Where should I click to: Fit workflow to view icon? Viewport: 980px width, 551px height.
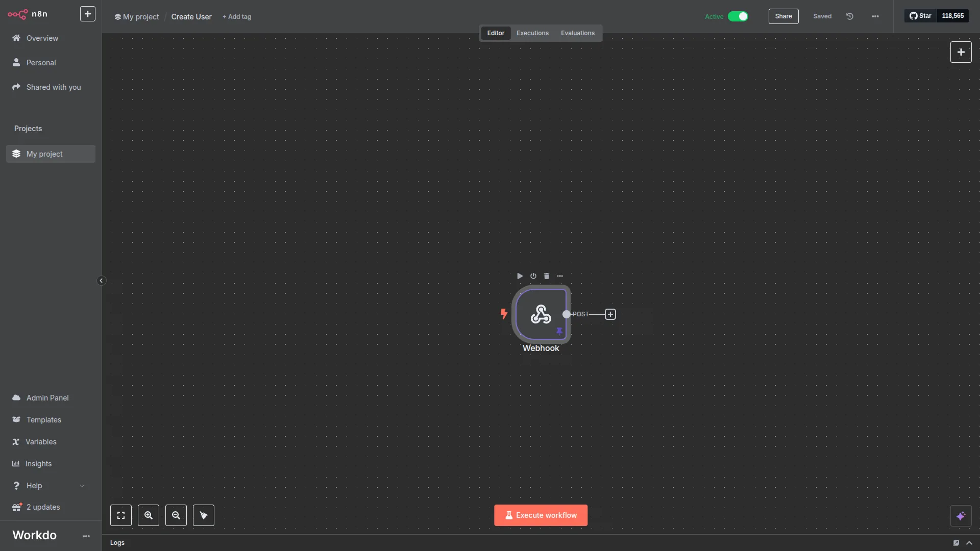point(121,515)
